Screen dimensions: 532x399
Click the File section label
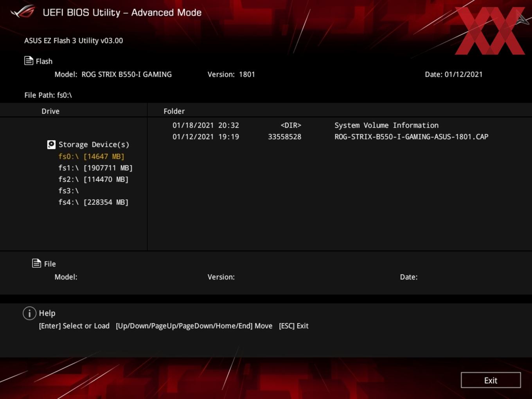pyautogui.click(x=50, y=264)
